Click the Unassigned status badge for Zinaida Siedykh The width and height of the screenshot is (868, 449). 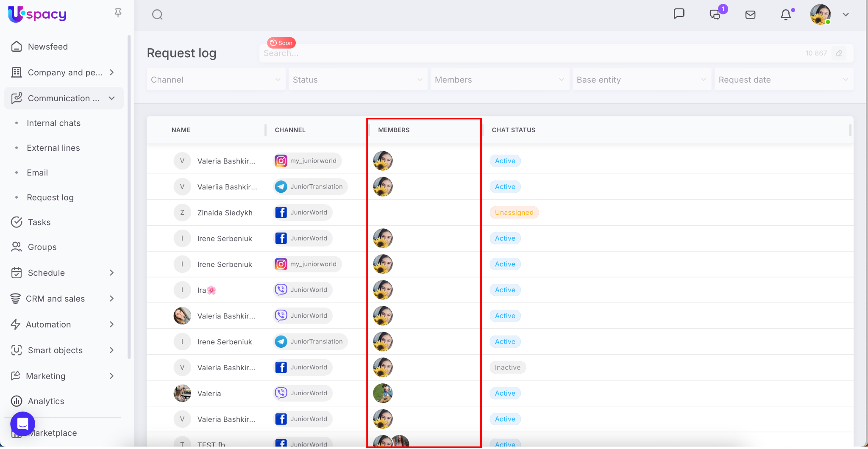(x=514, y=213)
